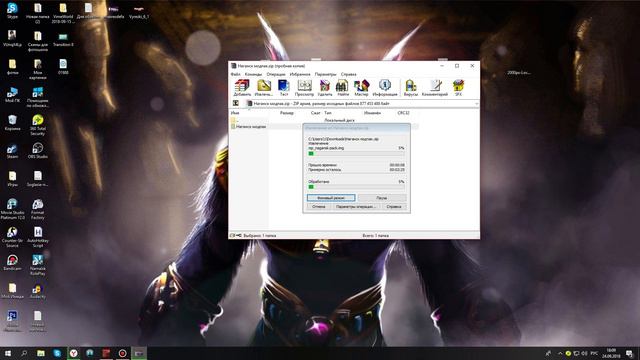Select the Recycle Bin (Корзина) desktop icon
The width and height of the screenshot is (640, 360).
point(12,122)
